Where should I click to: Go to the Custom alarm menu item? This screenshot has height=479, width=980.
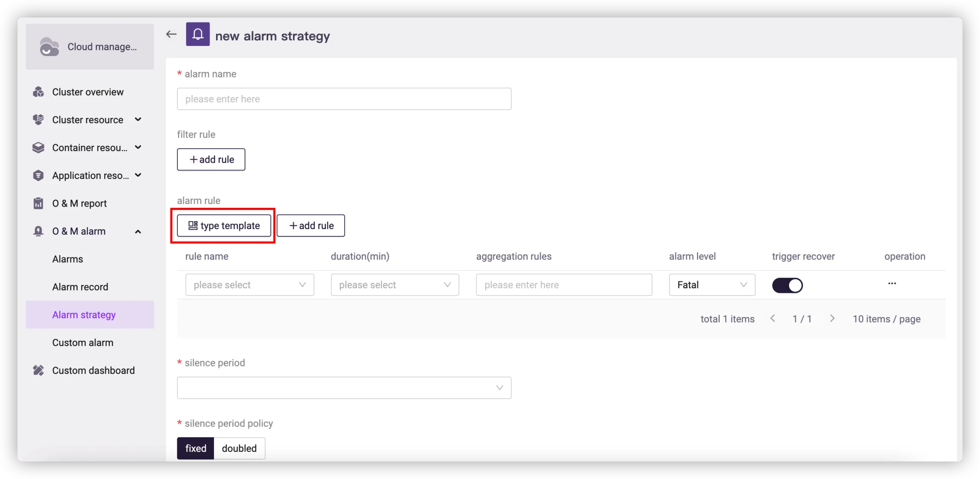pos(83,343)
